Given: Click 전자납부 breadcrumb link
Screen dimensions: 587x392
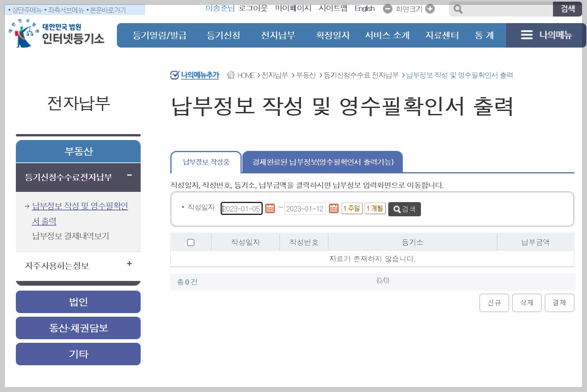Looking at the screenshot, I should click(x=275, y=75).
